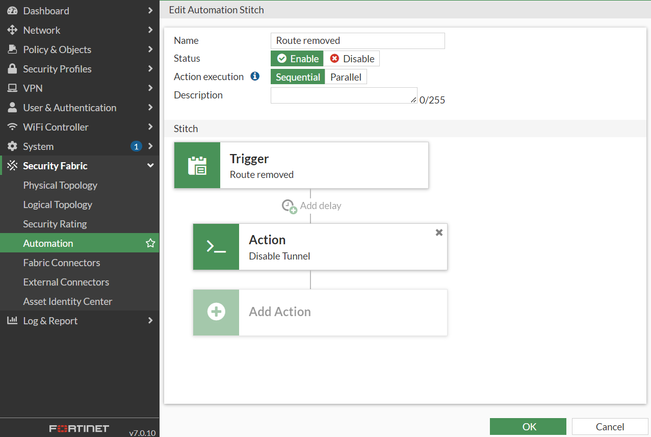Click the System menu label
The image size is (651, 437).
pos(38,146)
